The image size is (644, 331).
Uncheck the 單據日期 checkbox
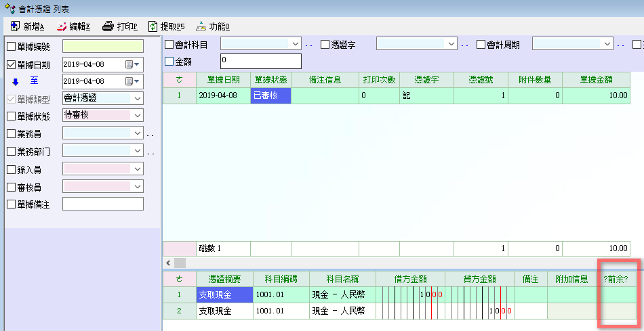(x=11, y=64)
